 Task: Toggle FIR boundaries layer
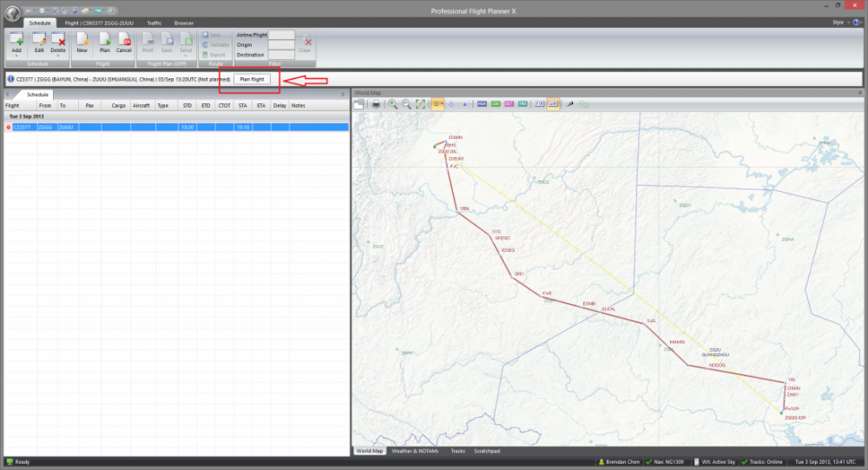pyautogui.click(x=540, y=104)
